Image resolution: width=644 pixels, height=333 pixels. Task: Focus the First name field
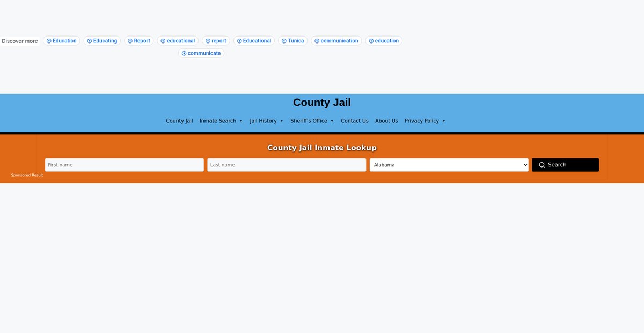coord(125,165)
